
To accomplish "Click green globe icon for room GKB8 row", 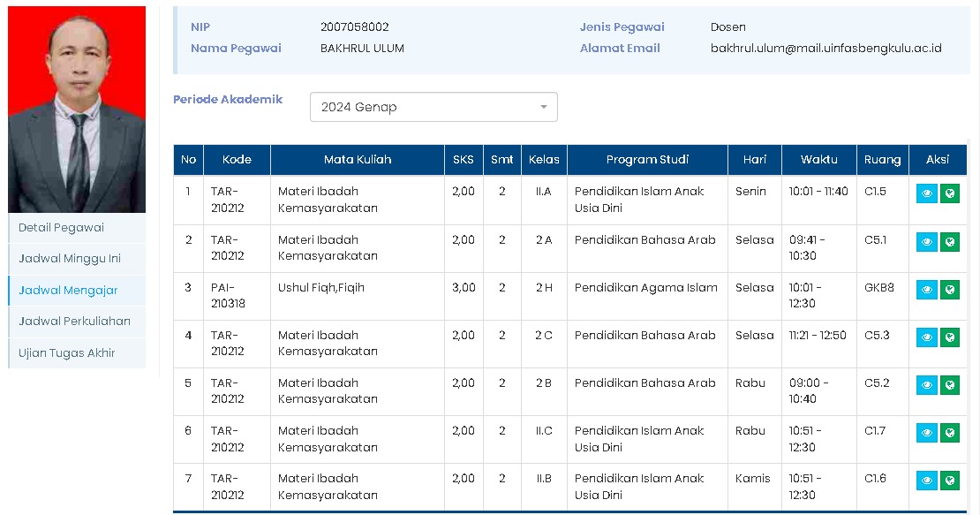I will point(950,289).
